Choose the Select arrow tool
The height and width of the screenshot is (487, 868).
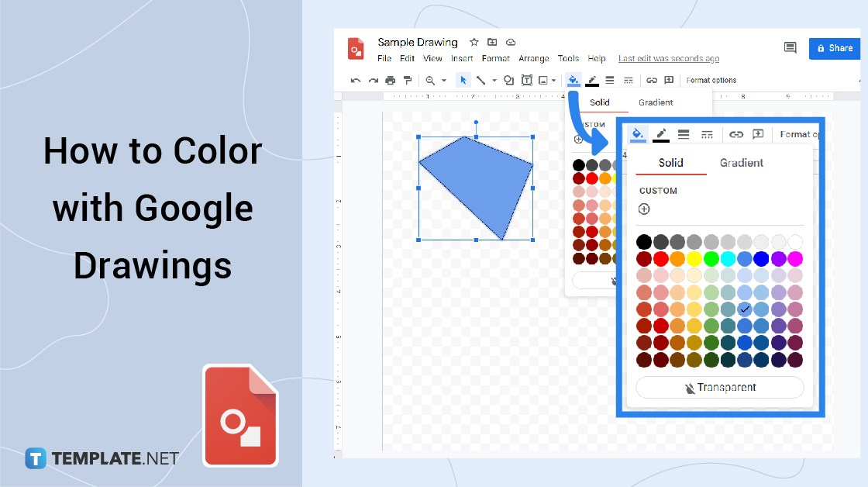point(463,81)
